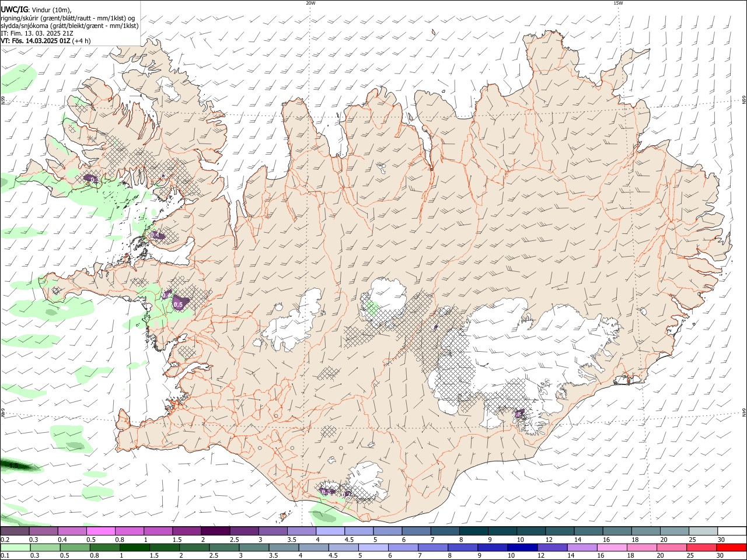Click the deep blue 10 swatch in lower legend
This screenshot has width=747, height=560.
522,548
